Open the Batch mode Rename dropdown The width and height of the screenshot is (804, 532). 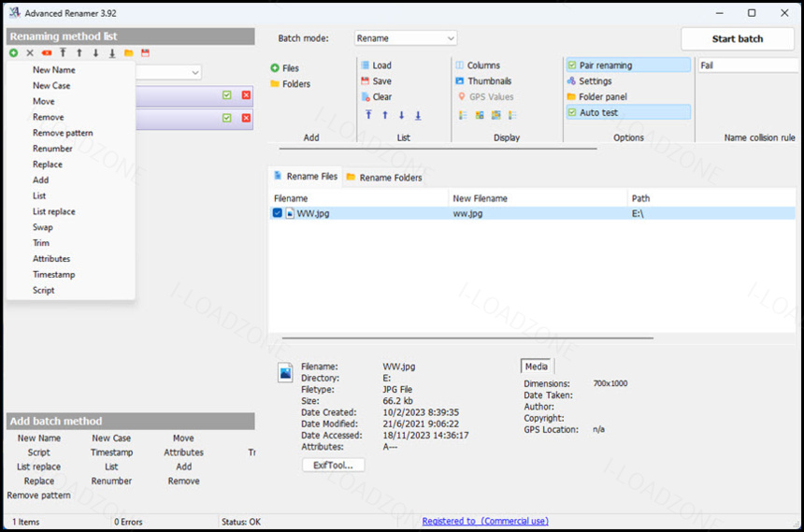[x=406, y=38]
